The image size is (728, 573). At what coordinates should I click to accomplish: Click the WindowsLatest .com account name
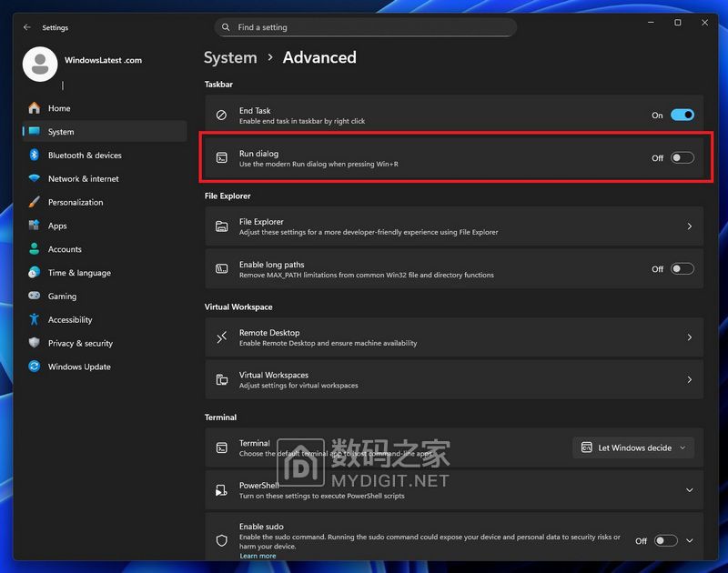pos(103,60)
